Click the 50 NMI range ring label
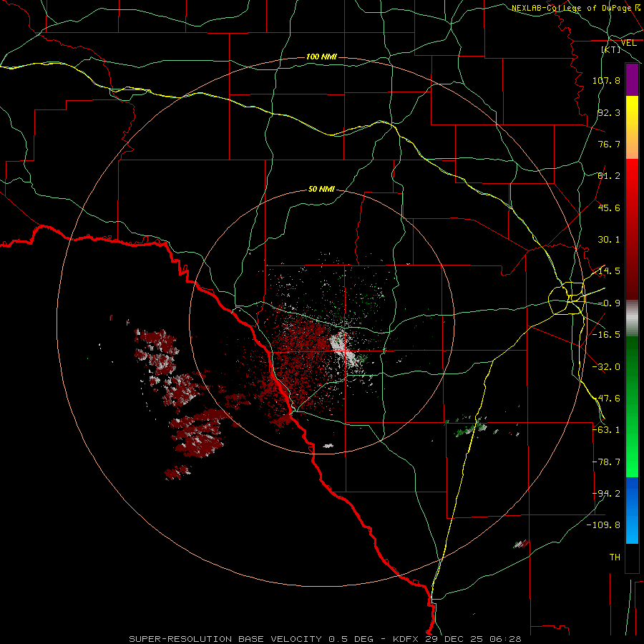The image size is (644, 644). pyautogui.click(x=321, y=189)
